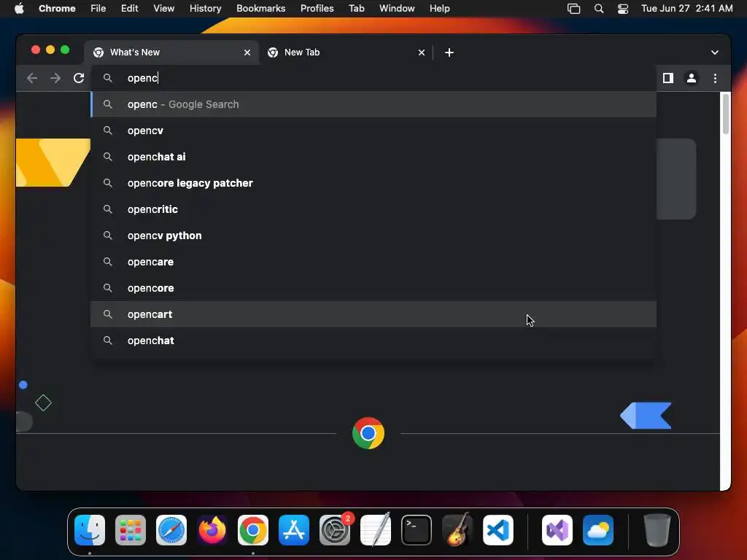This screenshot has height=560, width=747.
Task: Switch to the New Tab tab
Action: tap(347, 52)
